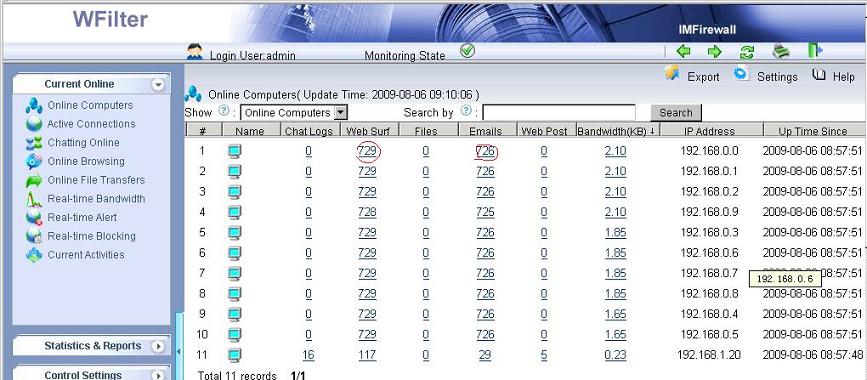Click the Real-time Blocking icon
The width and height of the screenshot is (867, 380).
[x=34, y=236]
